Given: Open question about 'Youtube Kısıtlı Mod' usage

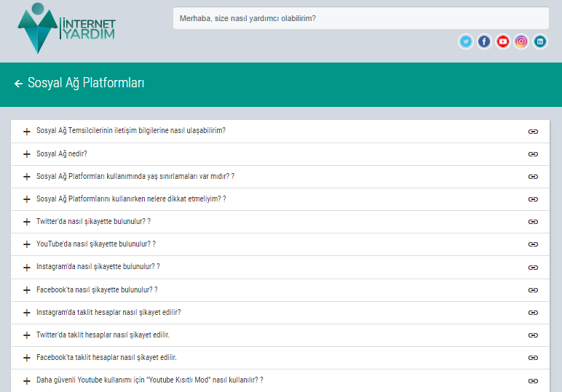Looking at the screenshot, I should coord(149,380).
